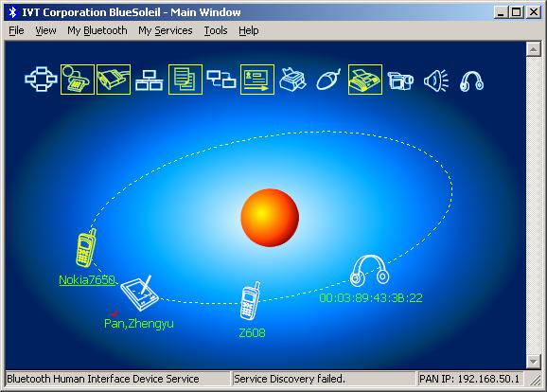This screenshot has width=547, height=392.
Task: Select the Human Interface Device mouse icon
Action: pyautogui.click(x=328, y=80)
